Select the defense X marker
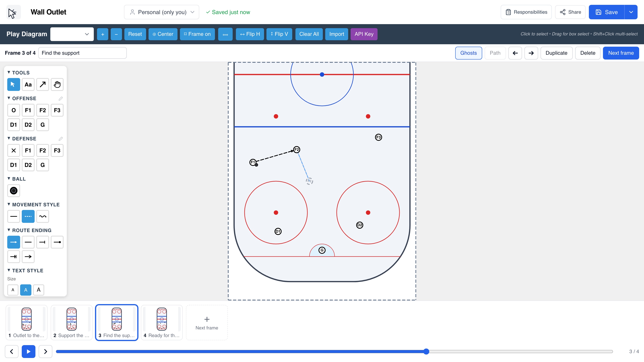Image resolution: width=644 pixels, height=362 pixels. coord(13,150)
